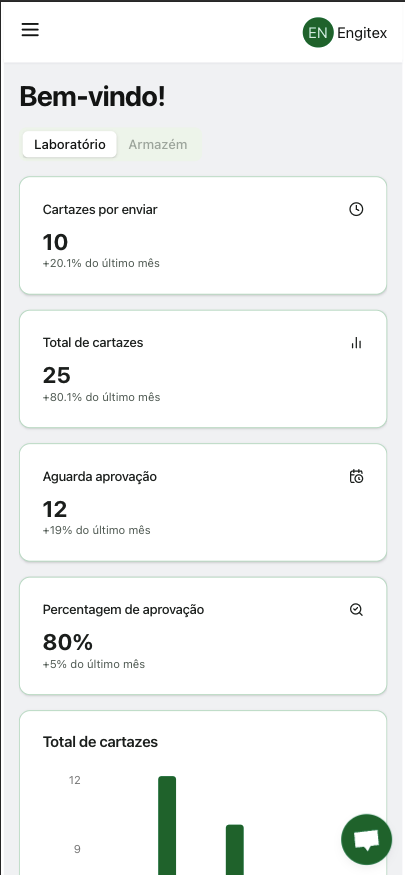Click the Total de cartazes value 25

tap(56, 376)
